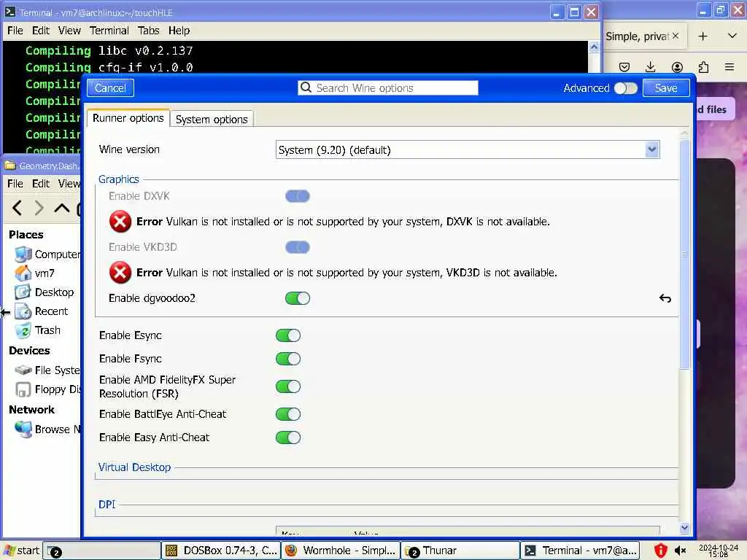Focus the Search Wine options field
The height and width of the screenshot is (560, 747).
click(388, 87)
